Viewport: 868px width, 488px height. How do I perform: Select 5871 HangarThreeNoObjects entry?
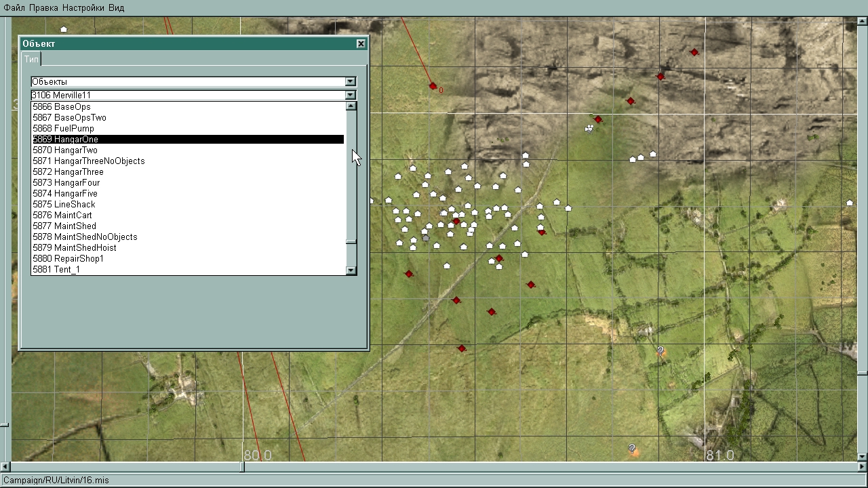click(x=189, y=161)
